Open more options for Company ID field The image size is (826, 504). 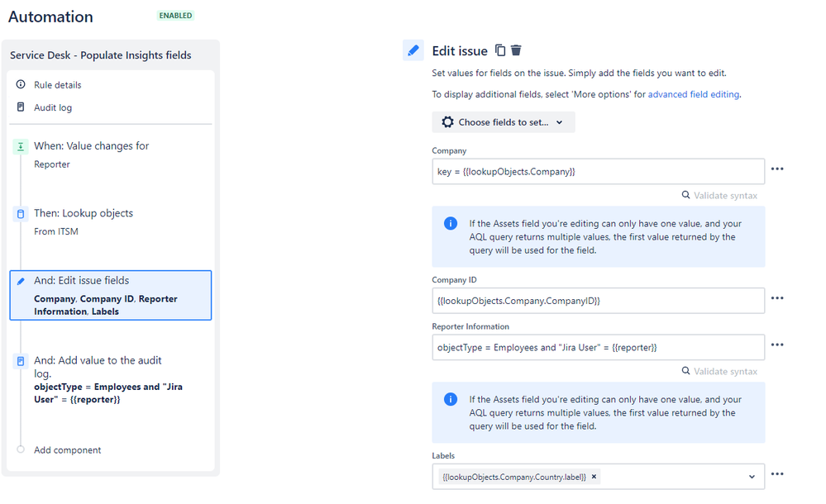coord(777,298)
